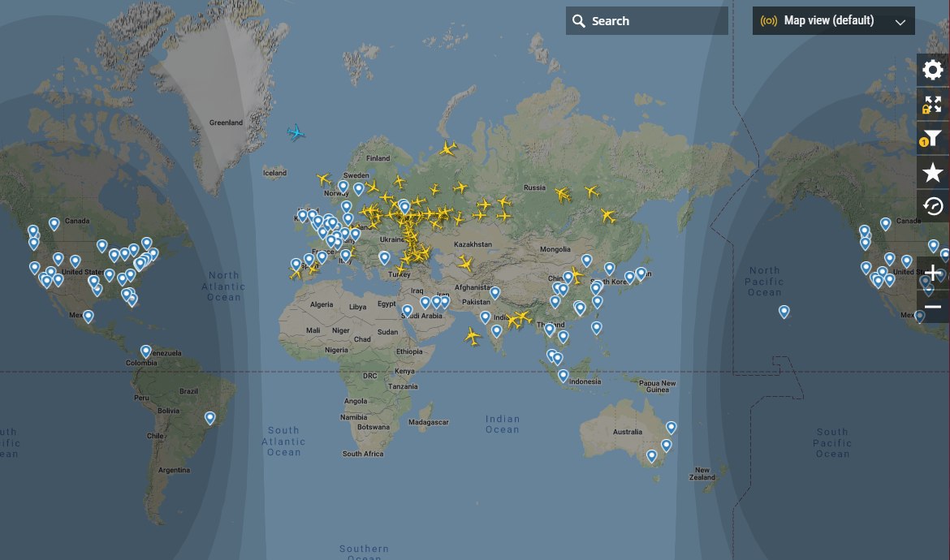Image resolution: width=950 pixels, height=560 pixels.
Task: Select the yellow plane southwest of Spain
Action: (296, 274)
